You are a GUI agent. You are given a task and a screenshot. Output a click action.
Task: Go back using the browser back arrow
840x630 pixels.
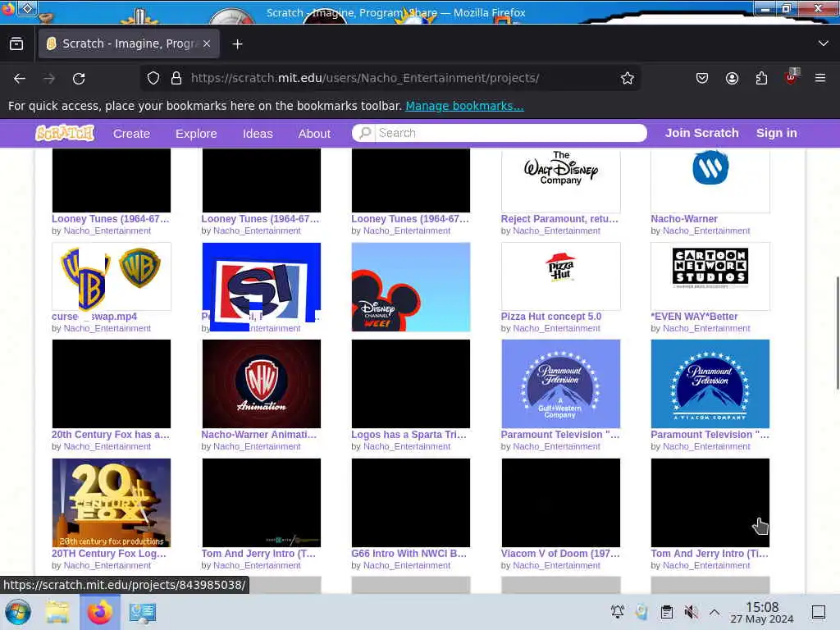[20, 78]
